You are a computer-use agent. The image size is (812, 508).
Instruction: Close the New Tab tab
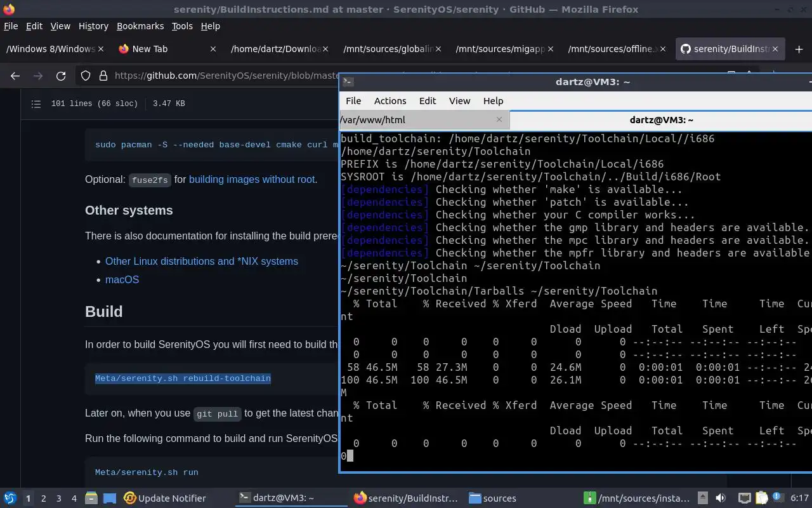click(213, 49)
